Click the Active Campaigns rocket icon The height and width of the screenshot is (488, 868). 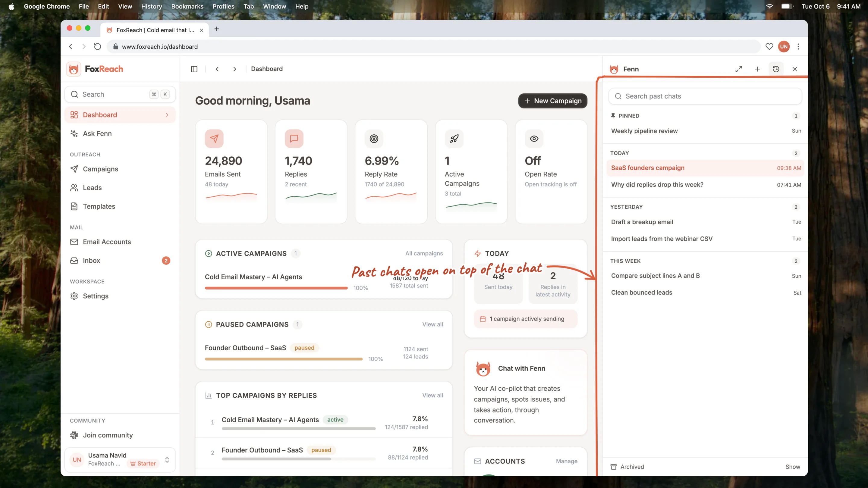pyautogui.click(x=454, y=139)
